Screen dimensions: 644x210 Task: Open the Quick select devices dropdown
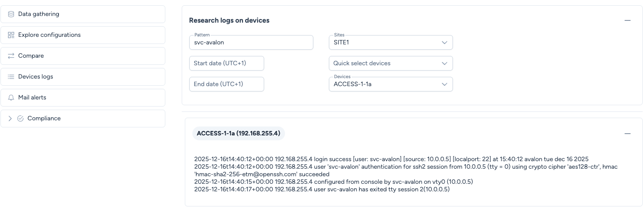click(390, 63)
